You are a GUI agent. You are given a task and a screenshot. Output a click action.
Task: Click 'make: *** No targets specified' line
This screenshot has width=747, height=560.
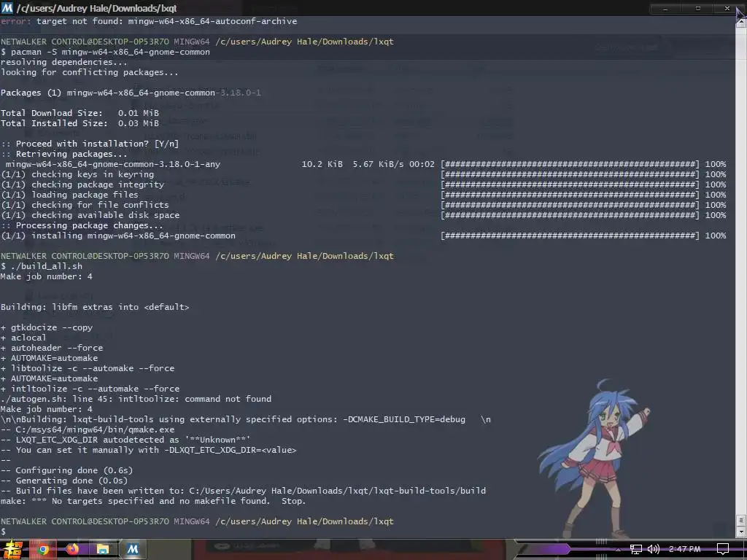153,501
